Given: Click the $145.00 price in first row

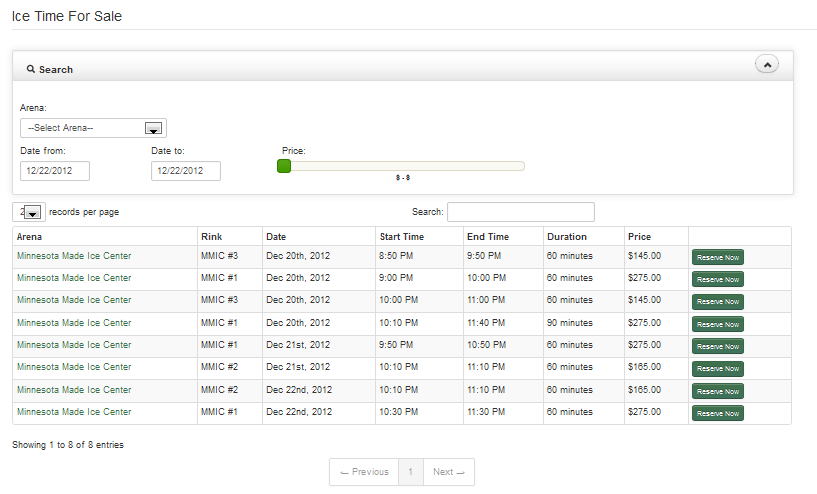Looking at the screenshot, I should (645, 256).
